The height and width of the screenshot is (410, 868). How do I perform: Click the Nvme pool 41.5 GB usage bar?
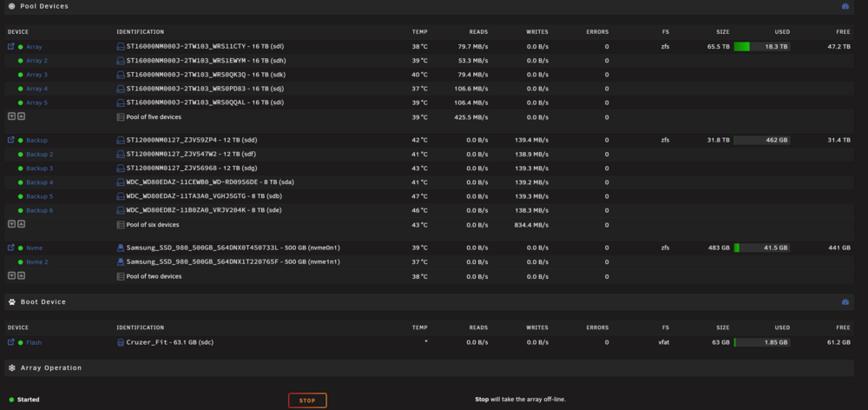tap(762, 248)
